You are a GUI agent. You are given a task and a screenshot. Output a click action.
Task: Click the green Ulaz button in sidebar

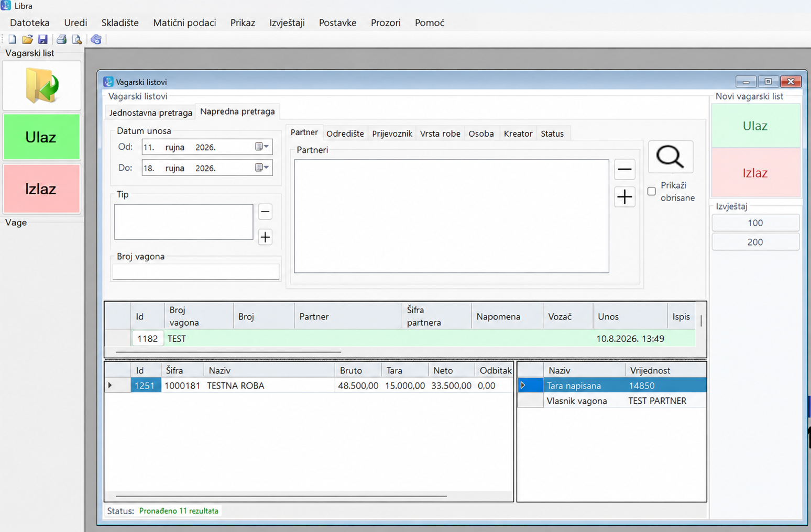click(41, 137)
